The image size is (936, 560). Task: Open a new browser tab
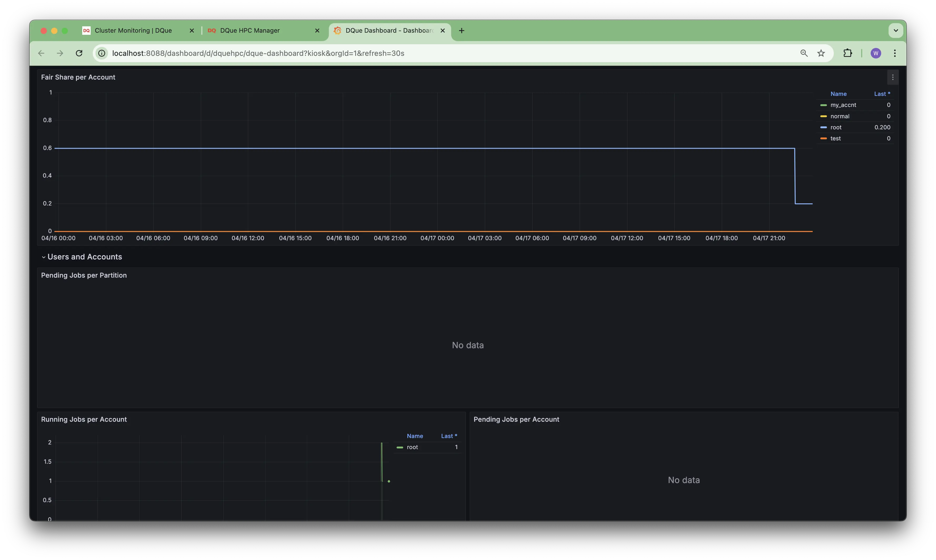click(462, 31)
